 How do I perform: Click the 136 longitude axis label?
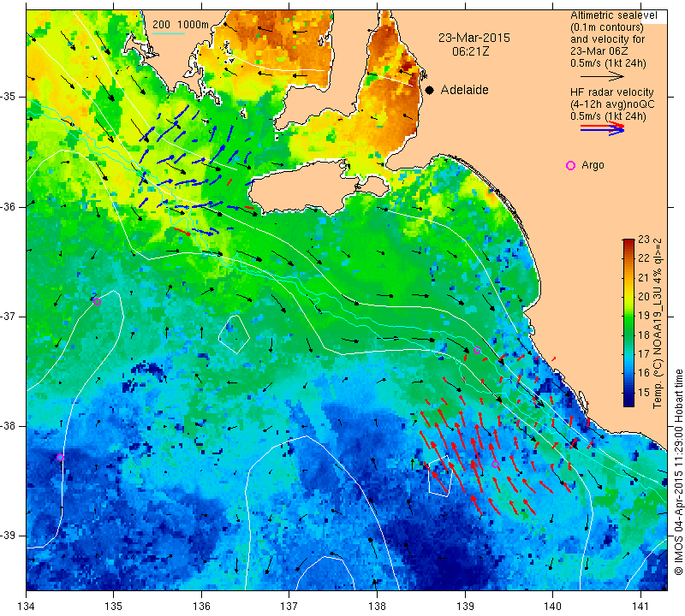coord(201,606)
